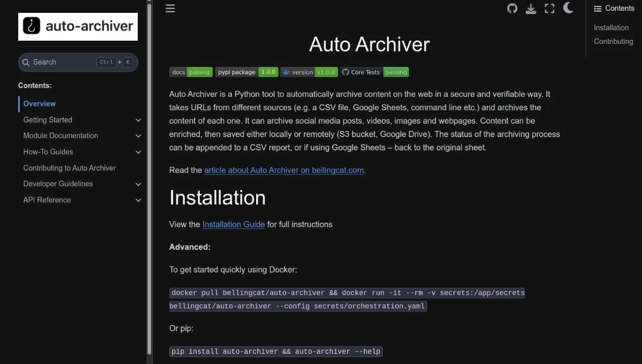
Task: Click the docker pull command code
Action: coord(347,299)
